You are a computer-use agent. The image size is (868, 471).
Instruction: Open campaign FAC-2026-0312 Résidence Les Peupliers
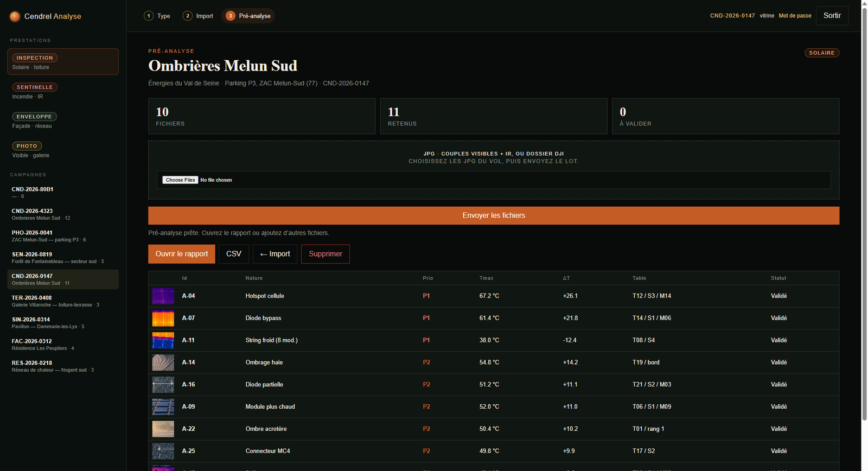63,345
